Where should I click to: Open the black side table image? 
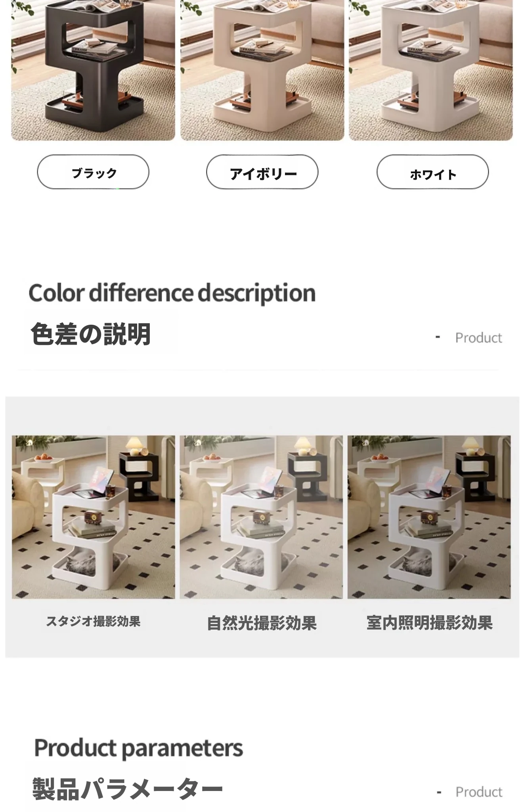tap(93, 70)
